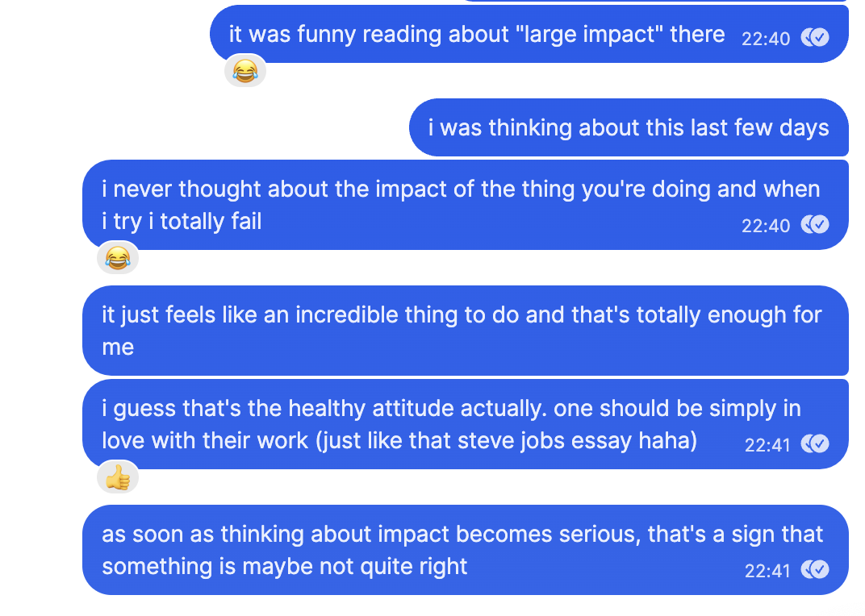Click the 22:41 timestamp on Steve Jobs essay message
This screenshot has height=616, width=865.
(767, 445)
